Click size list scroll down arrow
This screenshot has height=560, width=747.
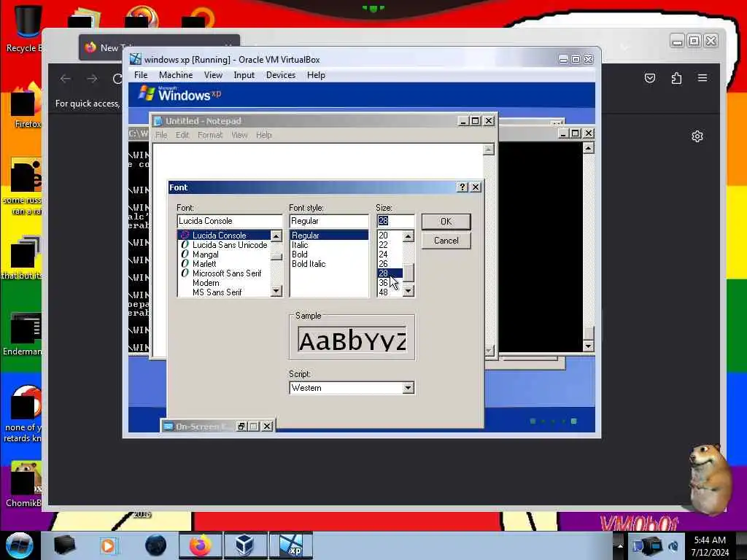409,290
